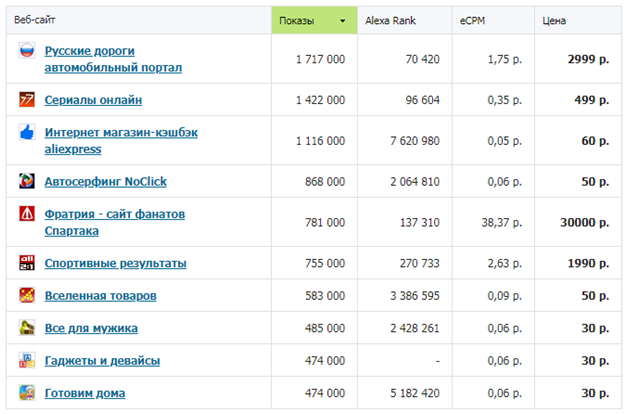Image resolution: width=628 pixels, height=414 pixels.
Task: Click the Вселенная товаров site icon
Action: pos(27,295)
